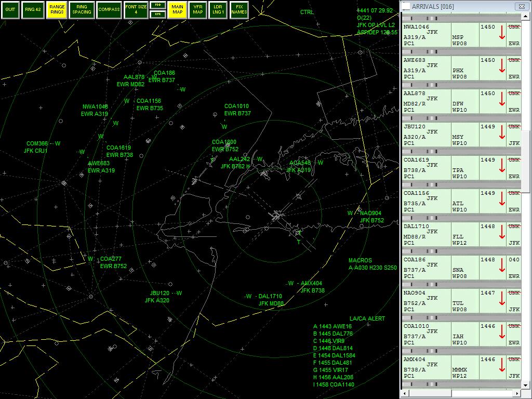This screenshot has height=399, width=532.
Task: Select the NWA1046 callsign in ARRIVALS strip
Action: (x=416, y=27)
